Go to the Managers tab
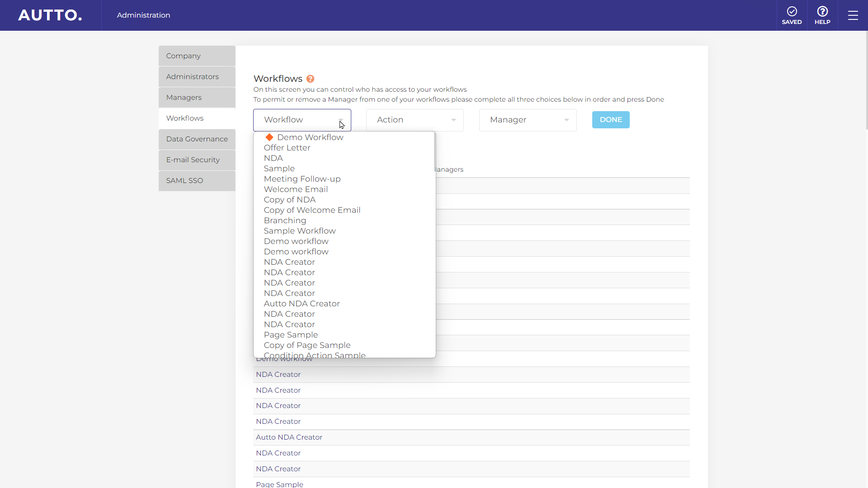Viewport: 868px width, 488px height. click(197, 98)
